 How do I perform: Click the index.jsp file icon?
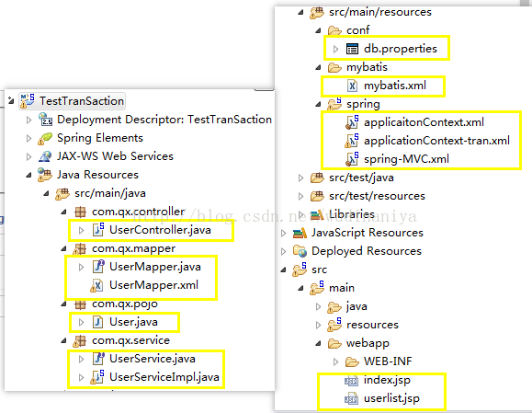[351, 380]
